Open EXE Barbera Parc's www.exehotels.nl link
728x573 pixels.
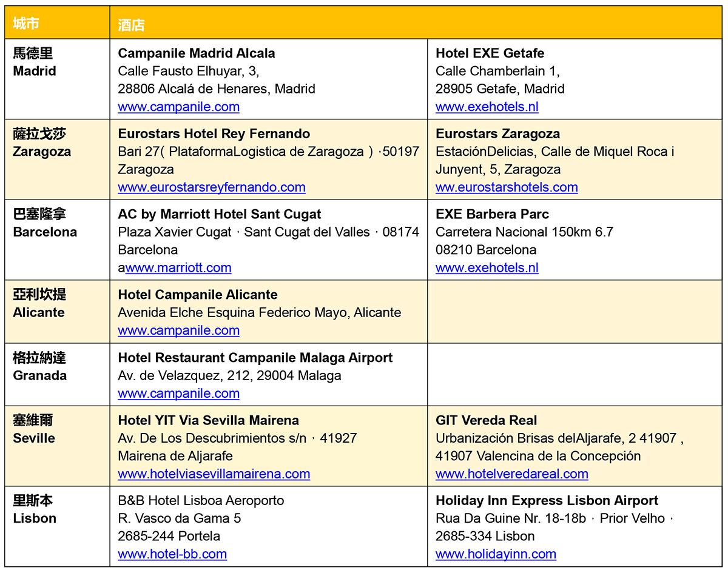[x=487, y=267]
